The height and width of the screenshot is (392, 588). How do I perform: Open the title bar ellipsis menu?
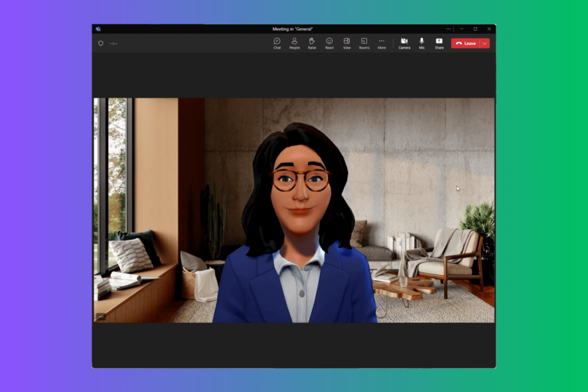pos(448,29)
